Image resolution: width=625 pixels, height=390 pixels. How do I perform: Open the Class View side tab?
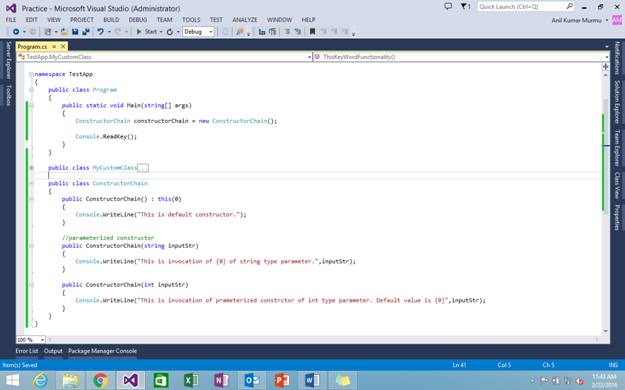617,185
